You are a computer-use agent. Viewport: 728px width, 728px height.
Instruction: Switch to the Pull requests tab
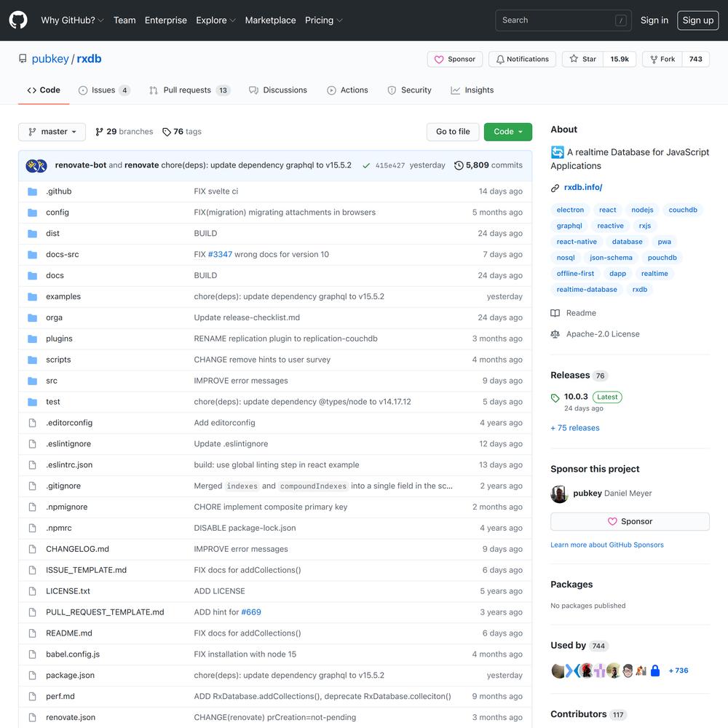coord(189,90)
